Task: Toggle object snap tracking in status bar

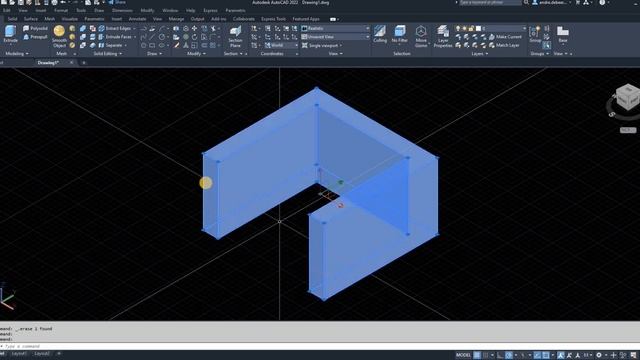Action: click(x=537, y=355)
